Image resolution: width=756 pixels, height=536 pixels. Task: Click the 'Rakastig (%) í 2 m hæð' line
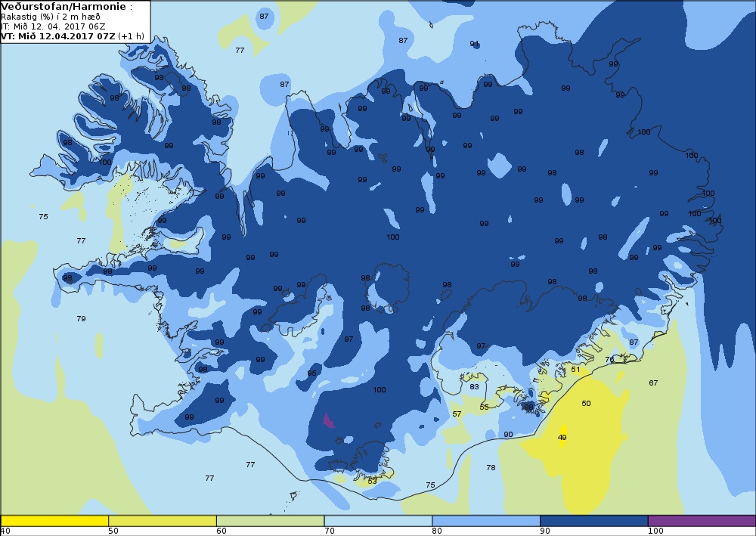click(51, 17)
